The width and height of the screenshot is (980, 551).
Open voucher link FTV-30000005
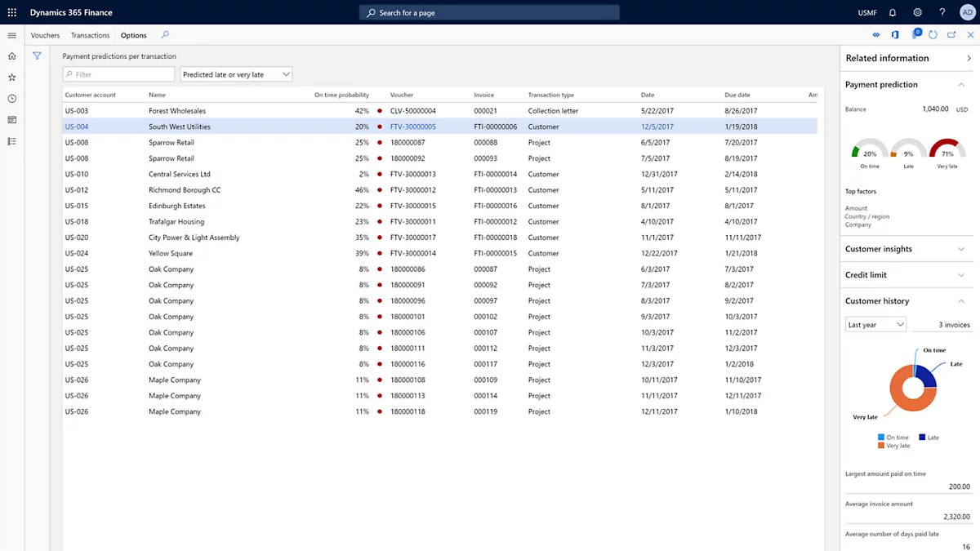coord(413,127)
